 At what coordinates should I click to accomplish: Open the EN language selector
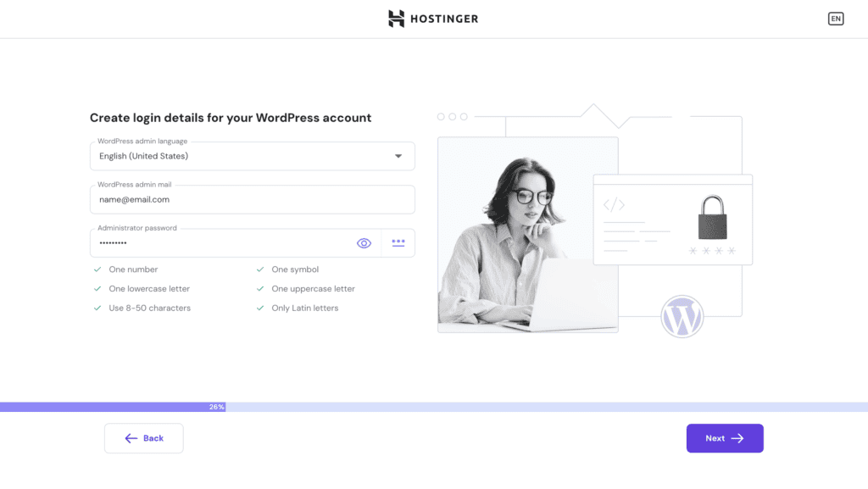click(835, 19)
